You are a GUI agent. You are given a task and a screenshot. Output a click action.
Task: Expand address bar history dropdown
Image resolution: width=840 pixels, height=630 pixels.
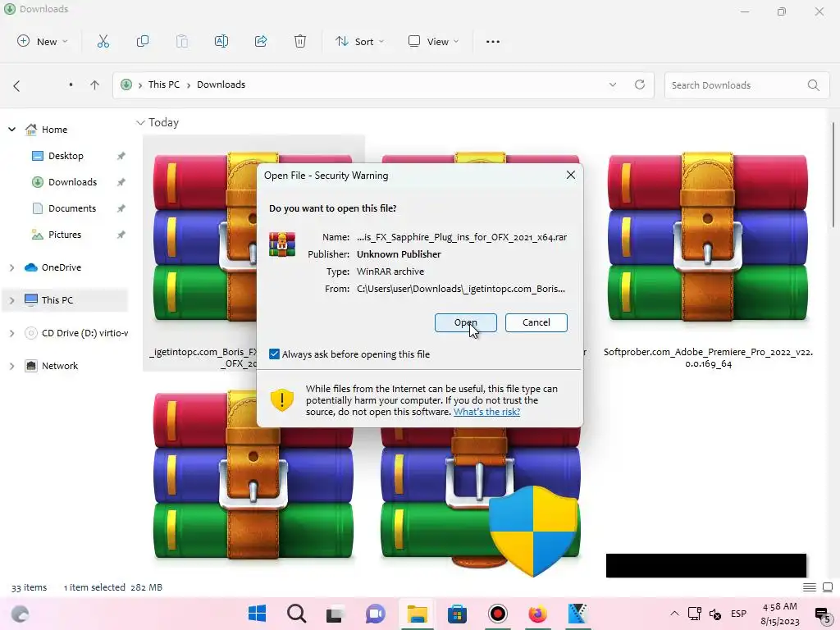pos(613,84)
